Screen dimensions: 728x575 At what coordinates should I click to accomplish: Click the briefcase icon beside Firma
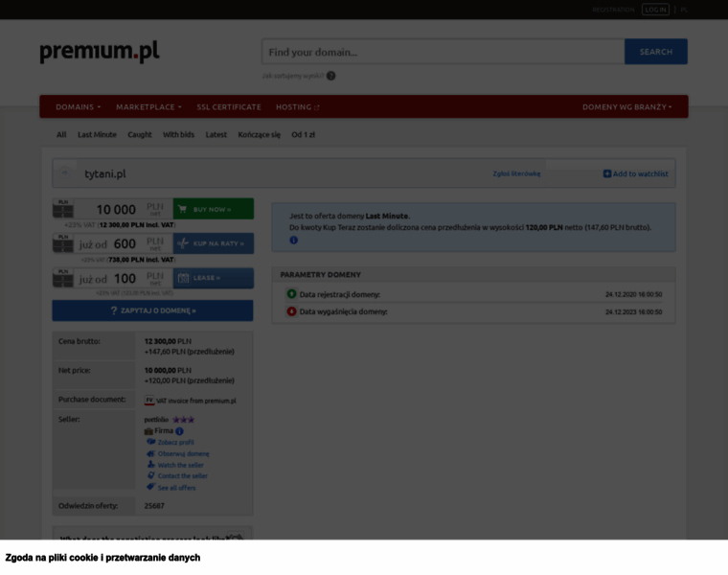point(148,431)
